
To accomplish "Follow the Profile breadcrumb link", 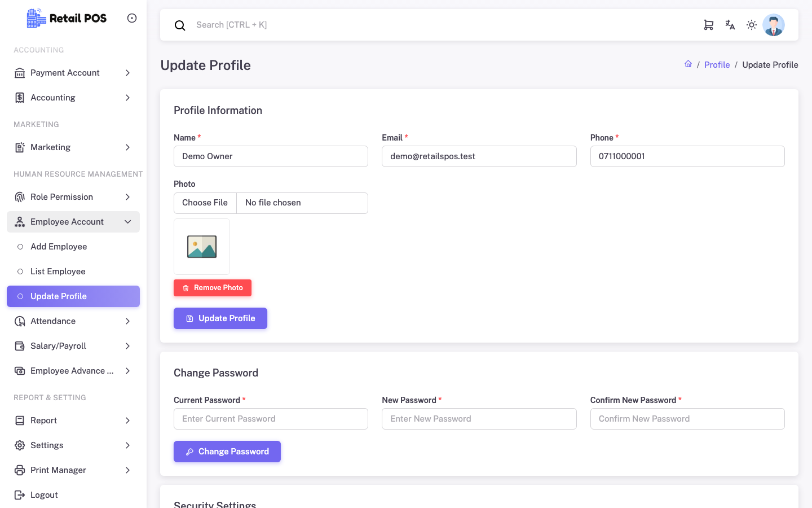I will 717,65.
